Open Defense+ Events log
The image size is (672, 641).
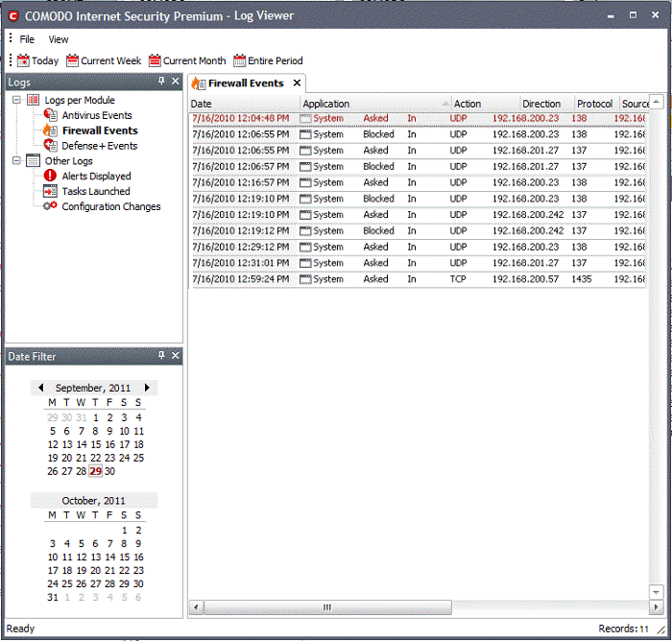point(100,146)
